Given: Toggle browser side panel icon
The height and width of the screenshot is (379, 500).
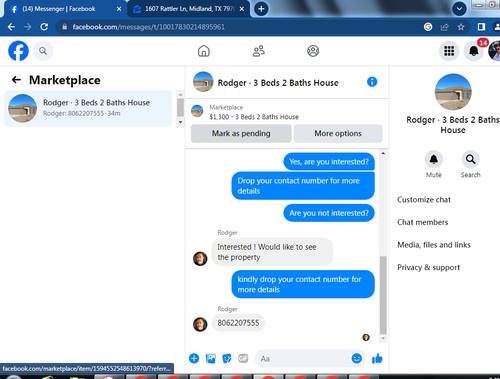Looking at the screenshot, I should pyautogui.click(x=481, y=27).
